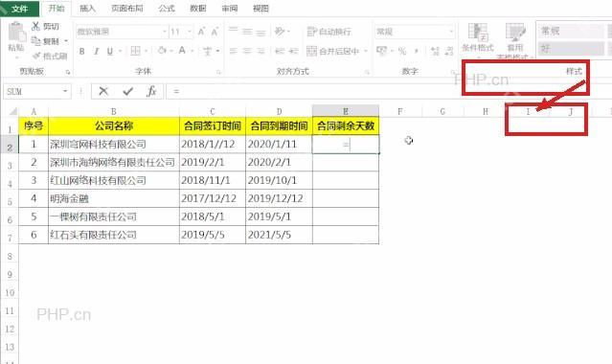Click the Copy icon
The image size is (612, 364).
tap(35, 41)
